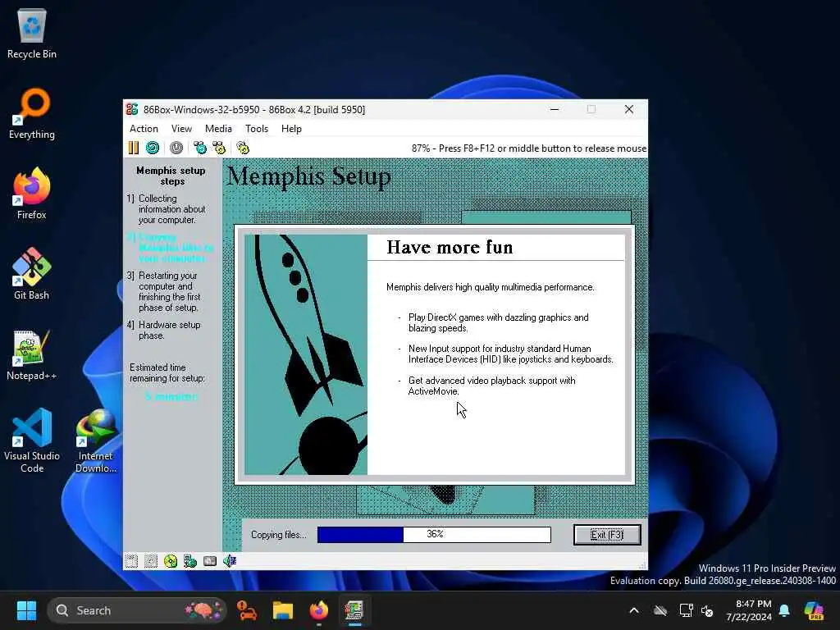Click 'Collecting information about your computer' step

coord(171,209)
